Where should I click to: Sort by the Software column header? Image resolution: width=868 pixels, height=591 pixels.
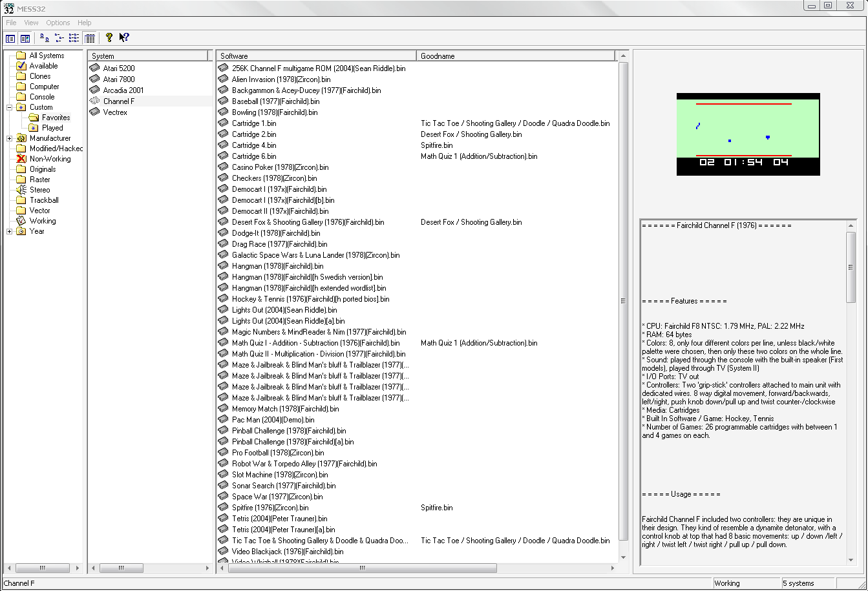[316, 56]
